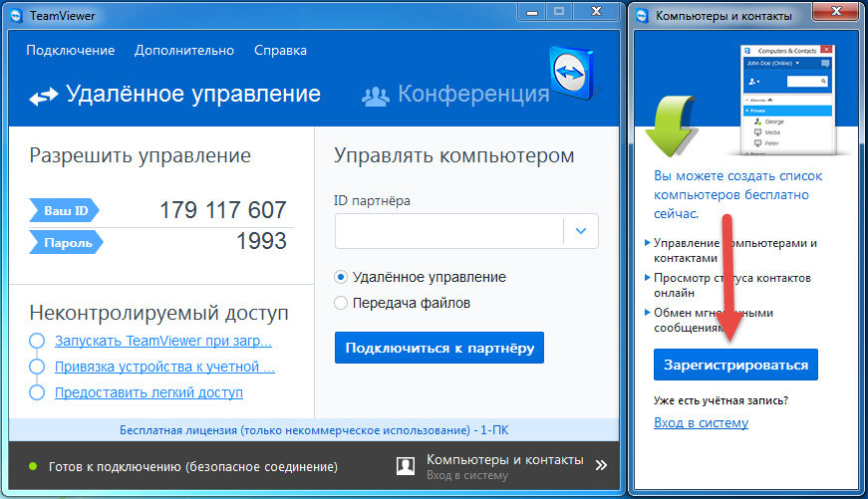Minimize the TeamViewer window
Image resolution: width=868 pixels, height=499 pixels.
pyautogui.click(x=532, y=12)
